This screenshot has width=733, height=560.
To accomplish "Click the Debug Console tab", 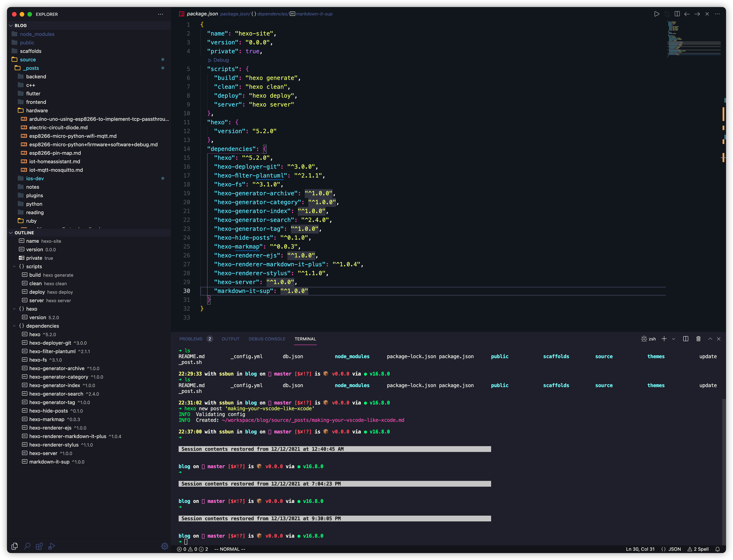I will click(x=267, y=339).
